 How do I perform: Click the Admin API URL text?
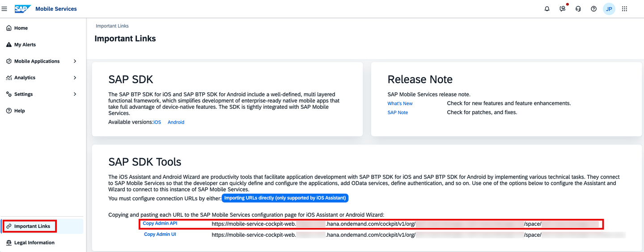pos(405,224)
